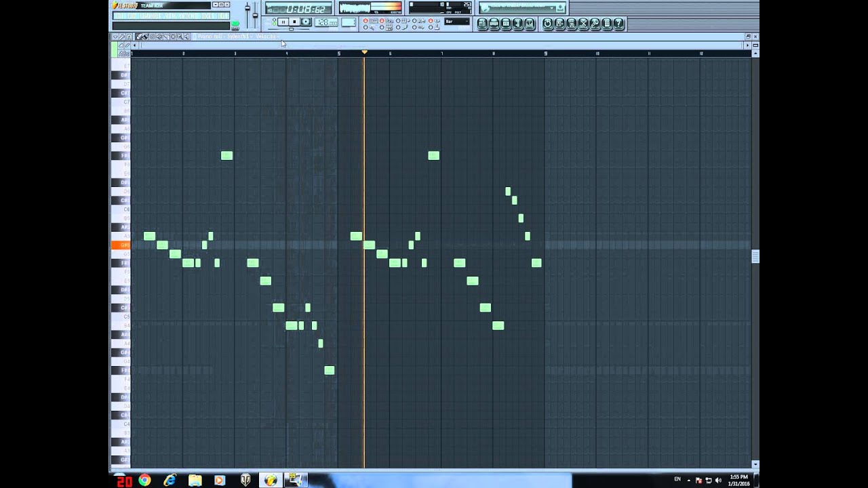
Task: Open help via the question mark icon
Action: 618,24
